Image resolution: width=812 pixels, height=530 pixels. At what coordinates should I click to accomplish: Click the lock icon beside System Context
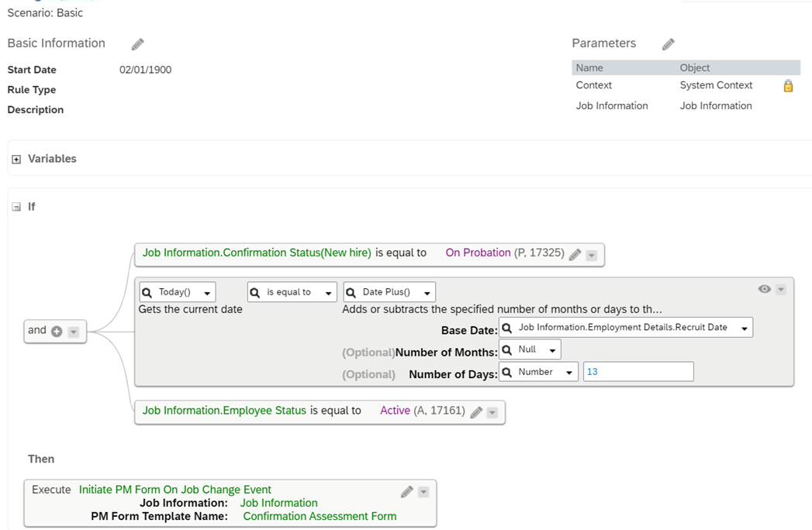788,86
